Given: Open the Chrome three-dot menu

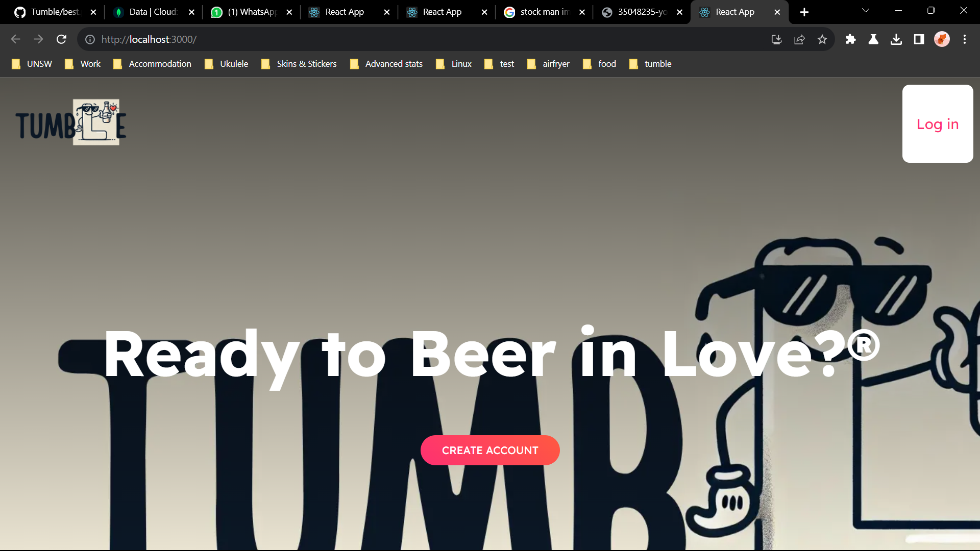Looking at the screenshot, I should 964,39.
